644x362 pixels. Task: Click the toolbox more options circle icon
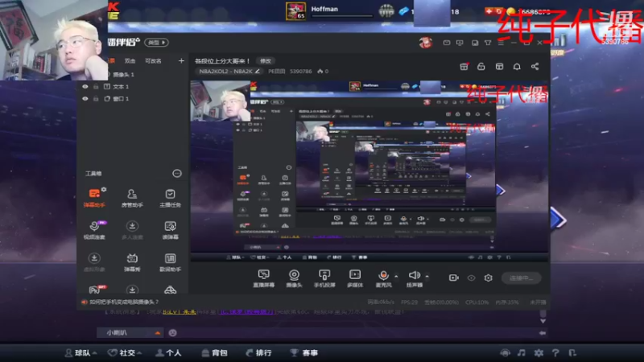(177, 173)
